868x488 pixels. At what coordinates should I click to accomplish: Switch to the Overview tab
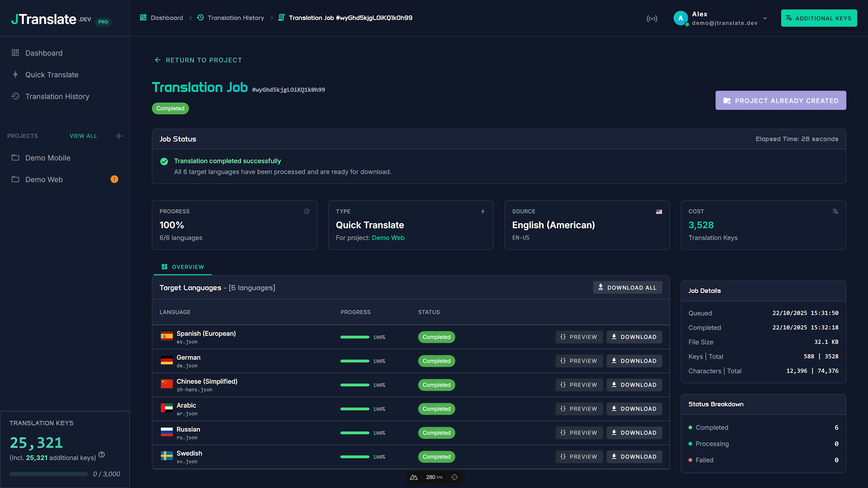point(182,267)
